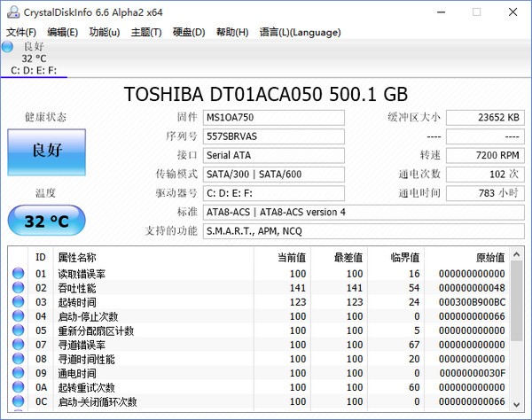Click status icon for 0A 起转重试次数 row
The height and width of the screenshot is (420, 532).
coord(18,387)
